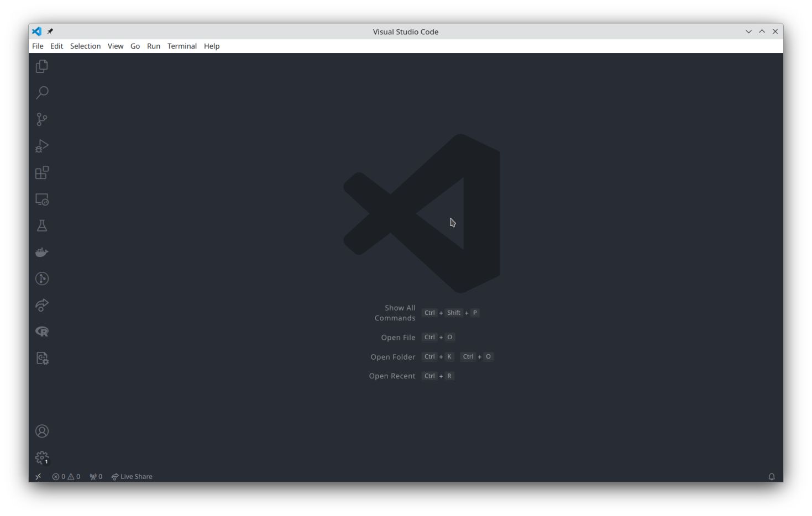Open the Terminal menu
This screenshot has width=812, height=516.
tap(182, 46)
